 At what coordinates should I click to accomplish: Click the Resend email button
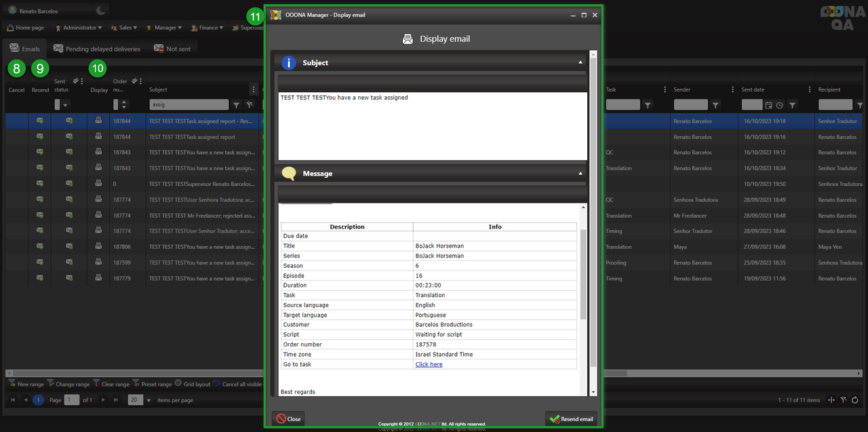tap(572, 419)
